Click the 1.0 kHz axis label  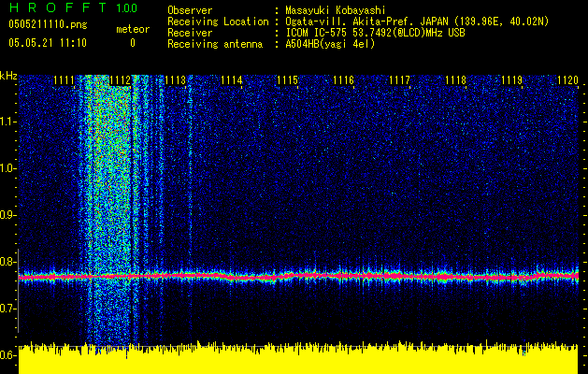click(8, 168)
